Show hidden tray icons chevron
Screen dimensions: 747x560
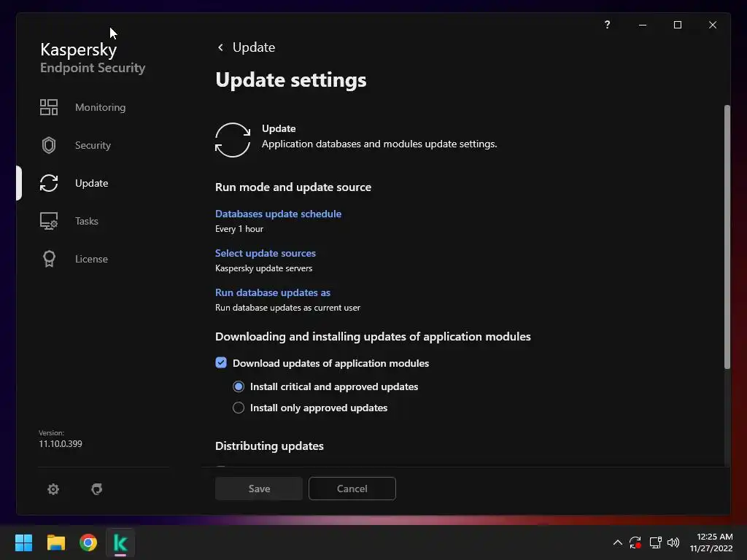click(617, 542)
